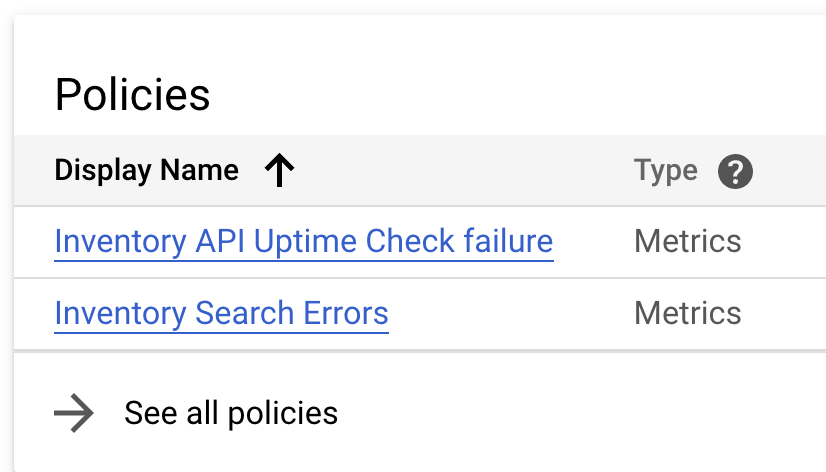Click empty header space between Display Name and Type
The height and width of the screenshot is (472, 826).
click(x=460, y=171)
